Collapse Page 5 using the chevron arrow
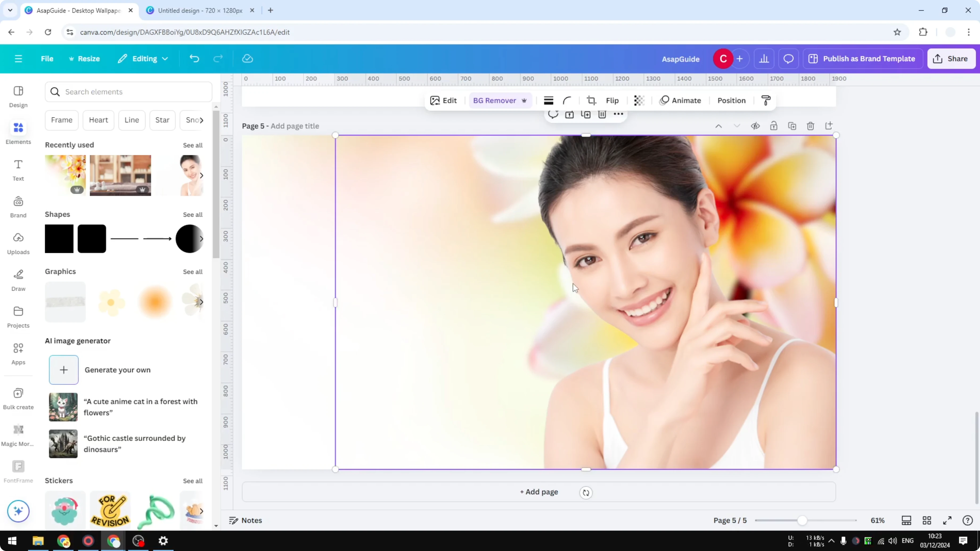The width and height of the screenshot is (980, 551). [x=719, y=125]
